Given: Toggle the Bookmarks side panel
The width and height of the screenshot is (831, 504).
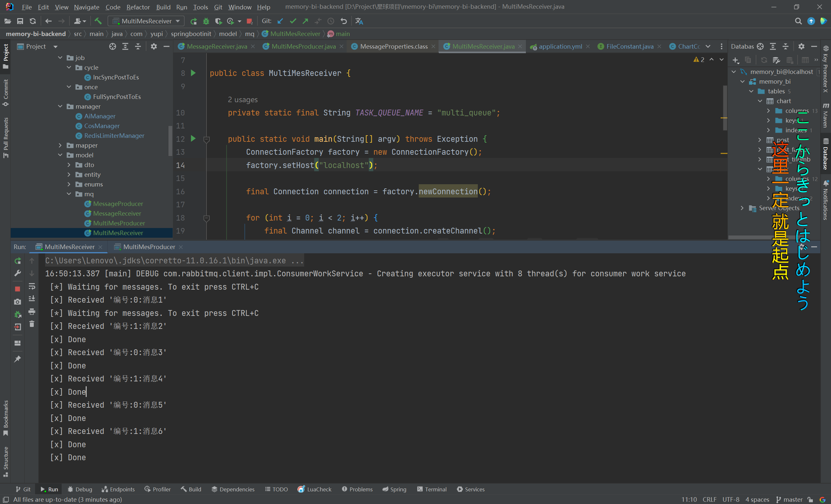Looking at the screenshot, I should (6, 418).
